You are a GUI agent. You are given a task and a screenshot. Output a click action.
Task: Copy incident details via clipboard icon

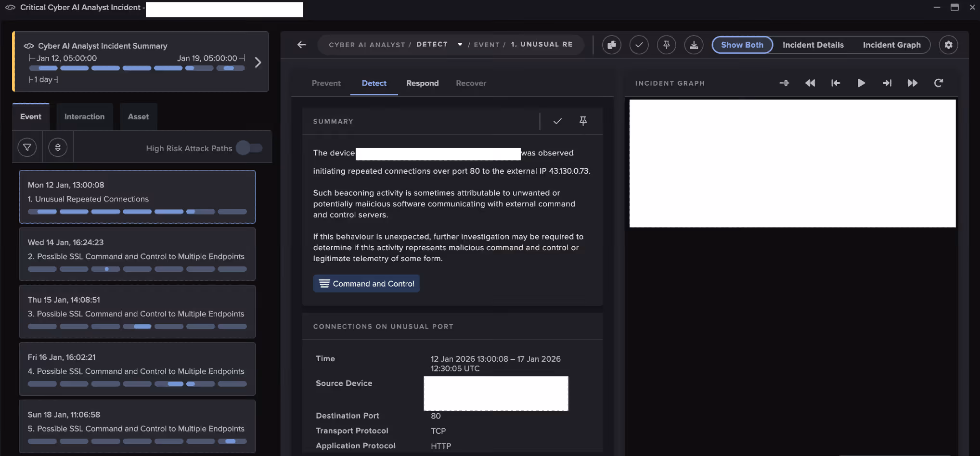[x=611, y=45]
